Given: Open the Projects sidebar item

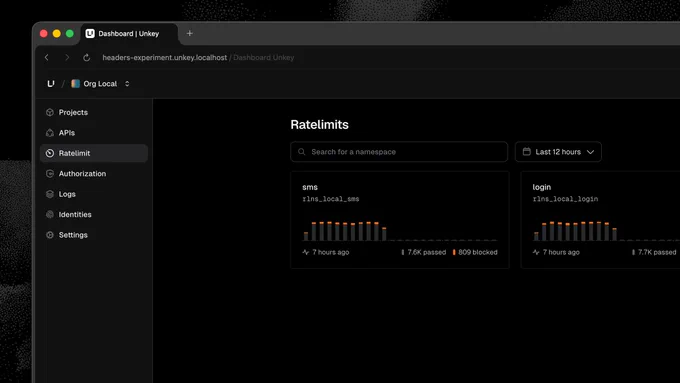Looking at the screenshot, I should coord(94,112).
